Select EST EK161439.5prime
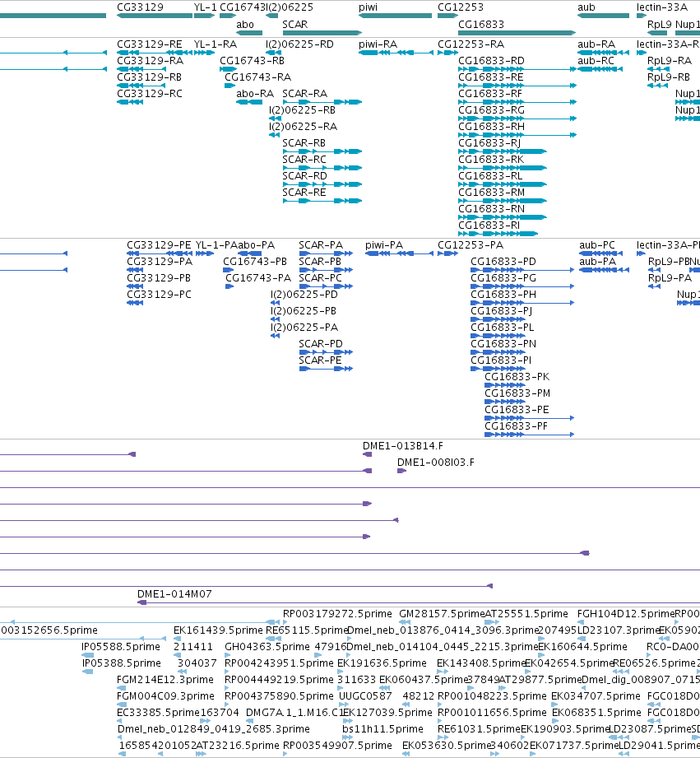The width and height of the screenshot is (700, 758). click(x=178, y=639)
